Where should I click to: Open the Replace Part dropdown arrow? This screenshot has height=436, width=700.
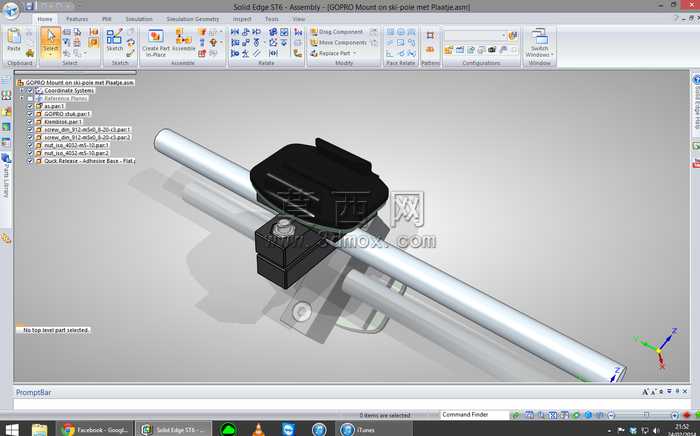tap(354, 53)
